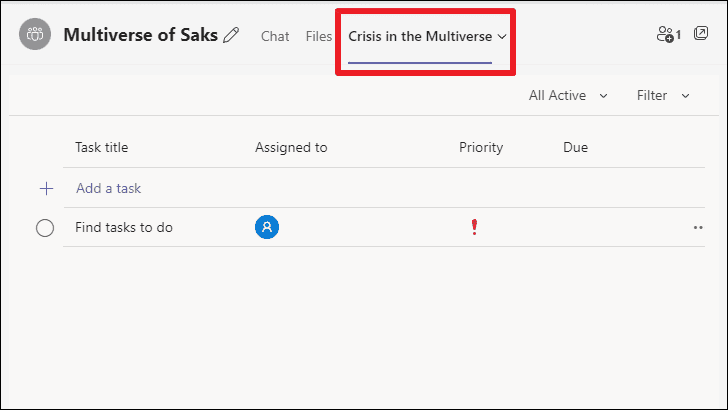Click the group chat avatar icon

(x=35, y=34)
